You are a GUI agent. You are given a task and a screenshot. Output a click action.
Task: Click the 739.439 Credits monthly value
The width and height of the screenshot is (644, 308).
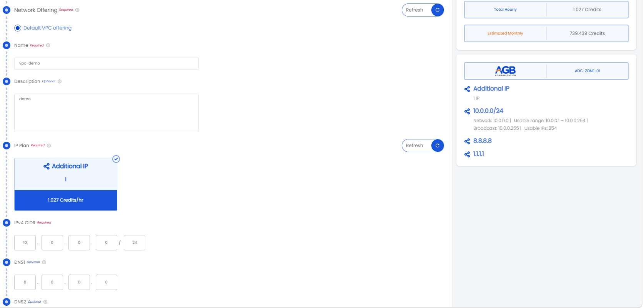[587, 33]
